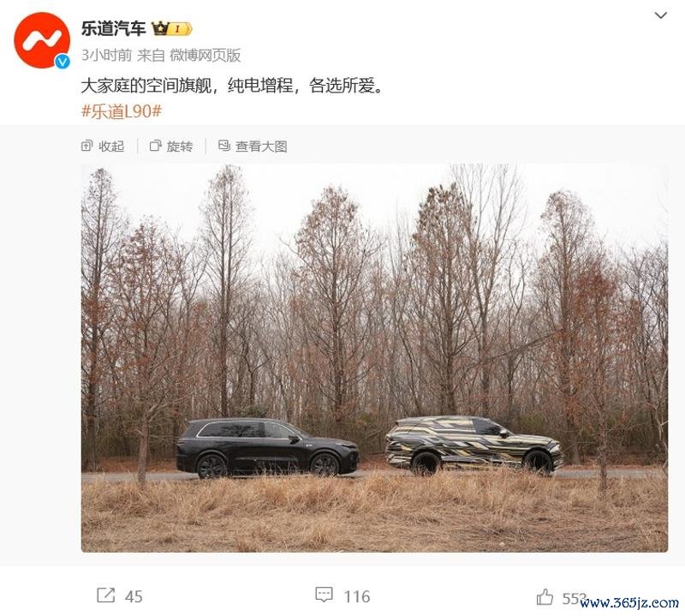Open the 乐道汽车 profile avatar
The width and height of the screenshot is (685, 616).
[42, 40]
